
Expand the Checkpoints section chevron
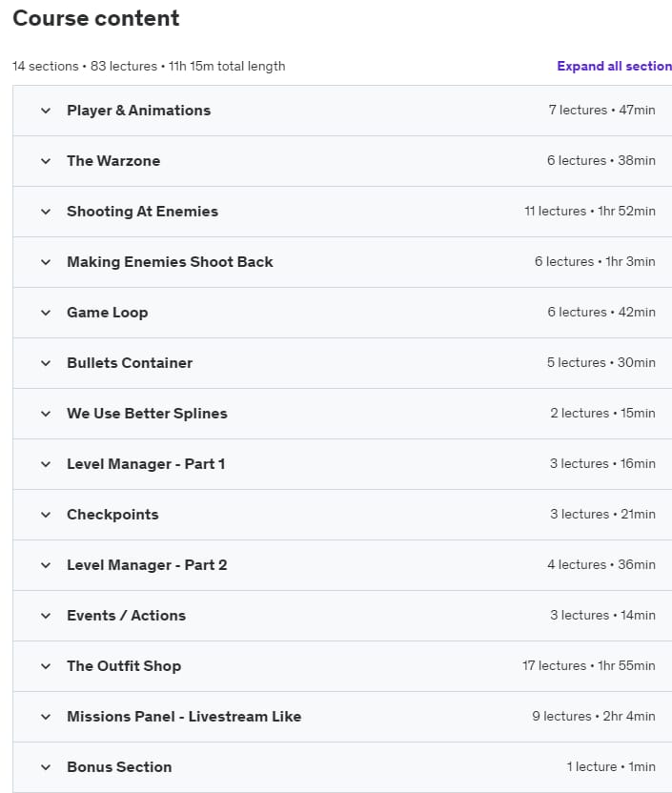46,515
